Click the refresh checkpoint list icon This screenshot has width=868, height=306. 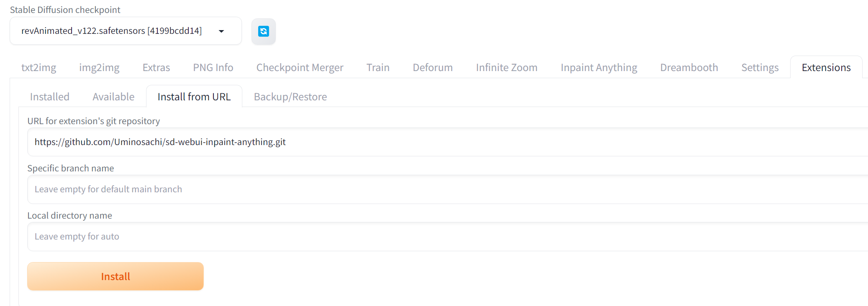tap(263, 31)
